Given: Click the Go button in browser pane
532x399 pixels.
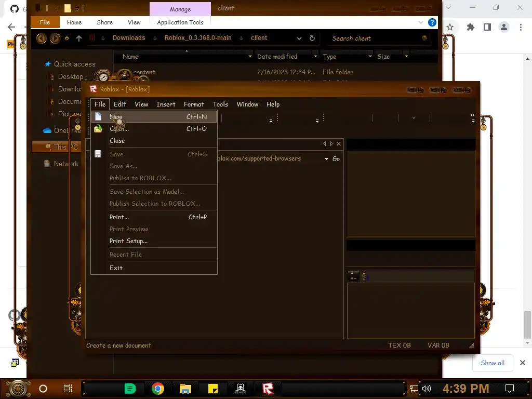Looking at the screenshot, I should pyautogui.click(x=336, y=159).
